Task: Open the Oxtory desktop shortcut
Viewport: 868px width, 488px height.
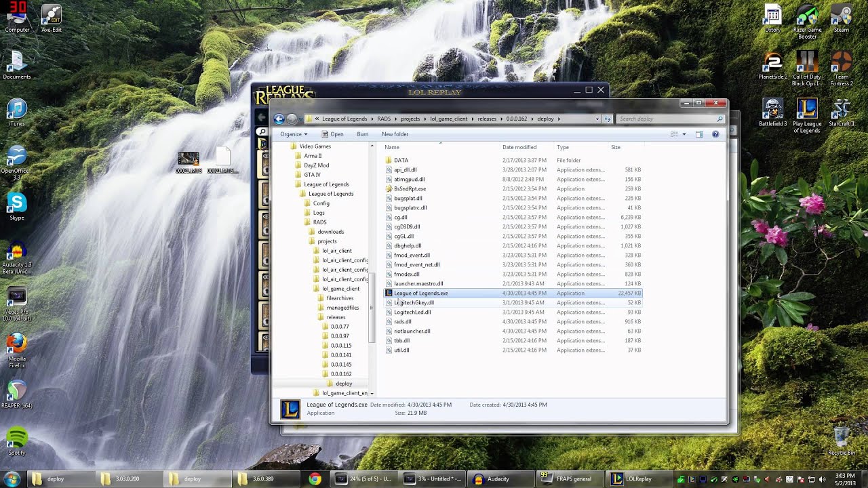Action: [772, 19]
